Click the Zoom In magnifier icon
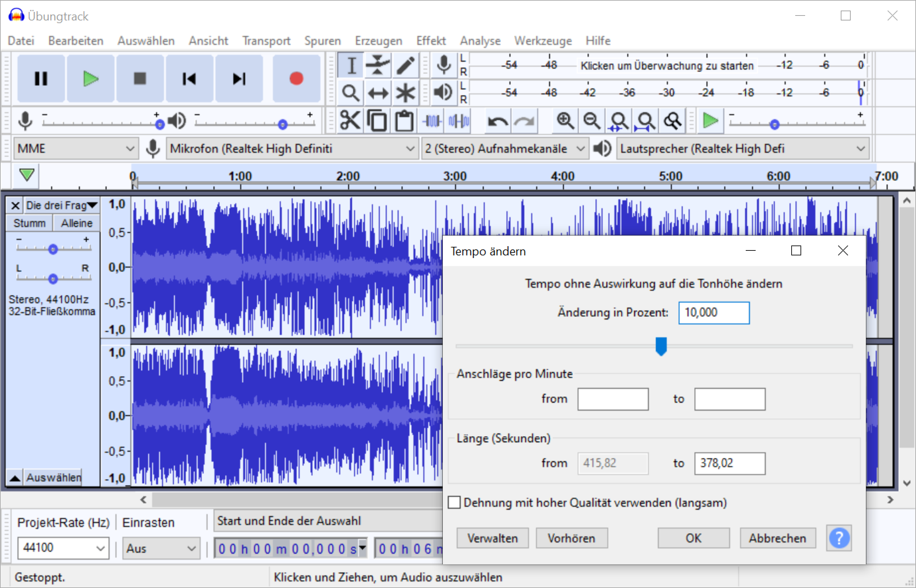The image size is (916, 588). click(x=565, y=121)
